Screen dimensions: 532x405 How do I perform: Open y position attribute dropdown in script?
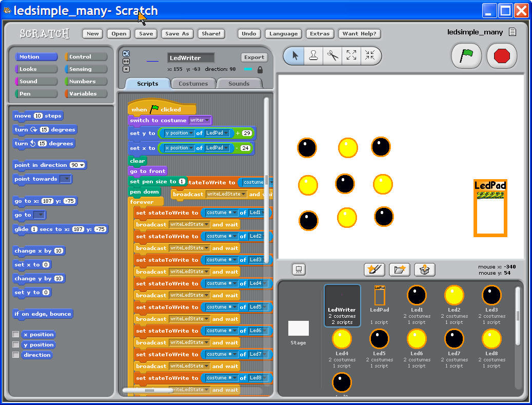click(x=179, y=133)
